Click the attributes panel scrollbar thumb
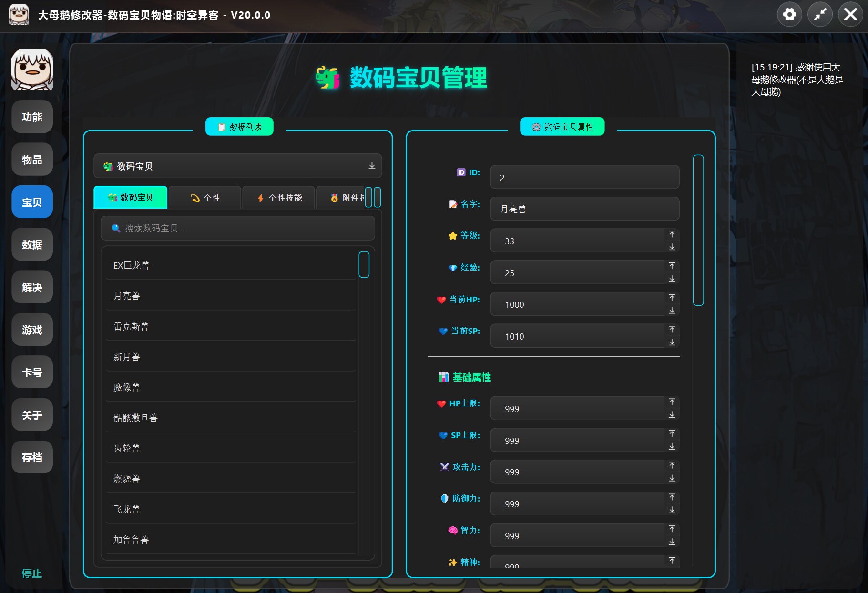868x593 pixels. [698, 230]
